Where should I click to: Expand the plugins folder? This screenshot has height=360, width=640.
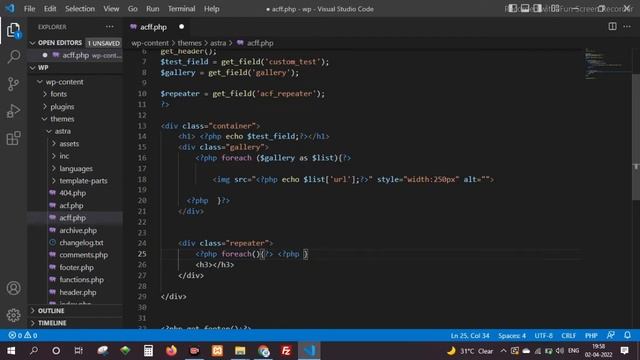click(62, 107)
